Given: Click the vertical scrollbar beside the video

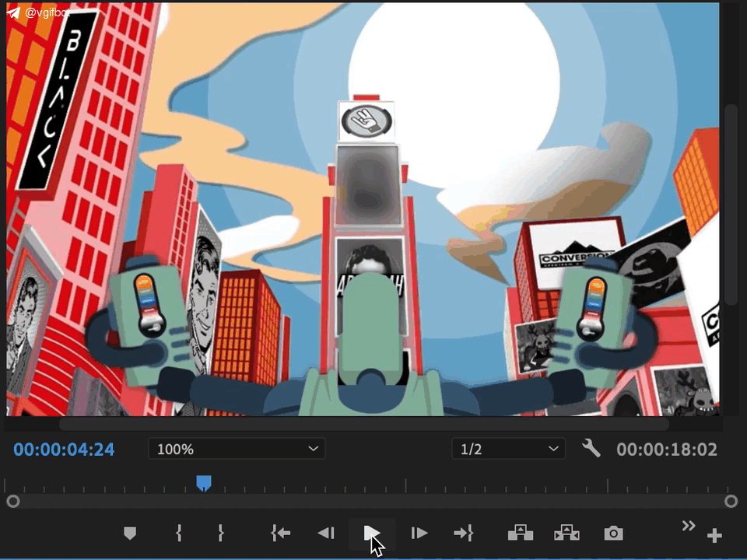Looking at the screenshot, I should [731, 205].
